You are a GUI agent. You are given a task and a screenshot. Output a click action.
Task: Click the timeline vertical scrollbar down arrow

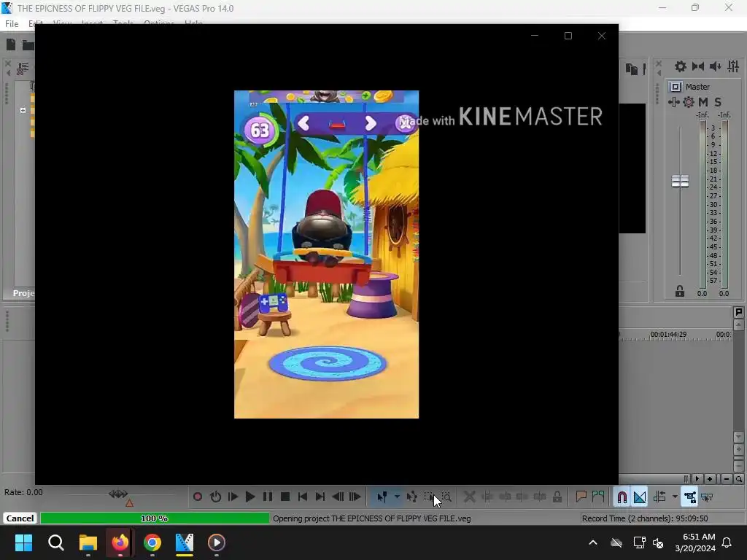coord(738,437)
